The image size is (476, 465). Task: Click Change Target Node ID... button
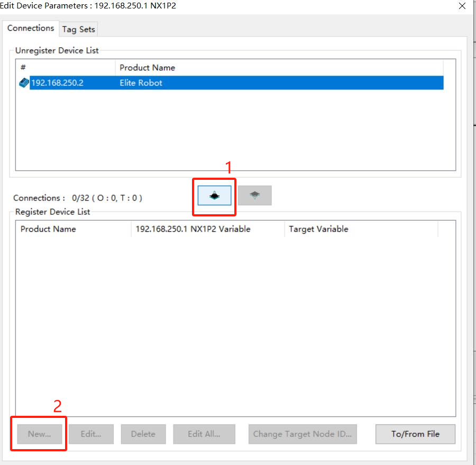[x=302, y=434]
